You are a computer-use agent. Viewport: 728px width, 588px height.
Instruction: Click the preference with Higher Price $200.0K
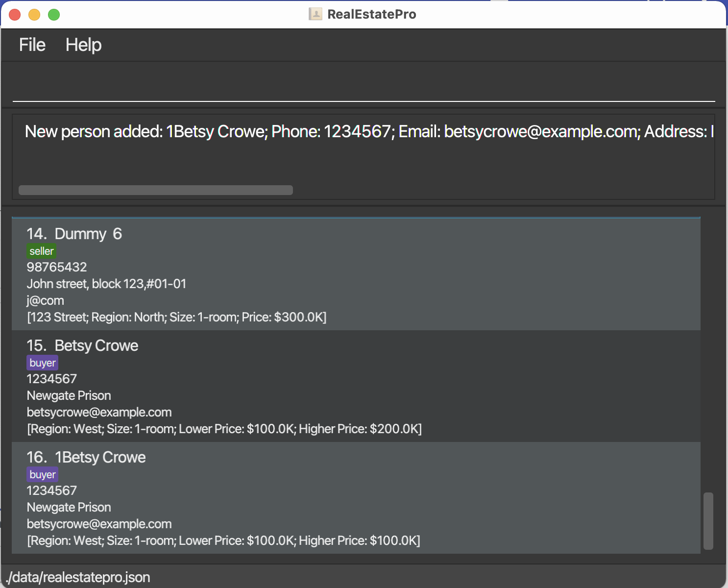(224, 429)
